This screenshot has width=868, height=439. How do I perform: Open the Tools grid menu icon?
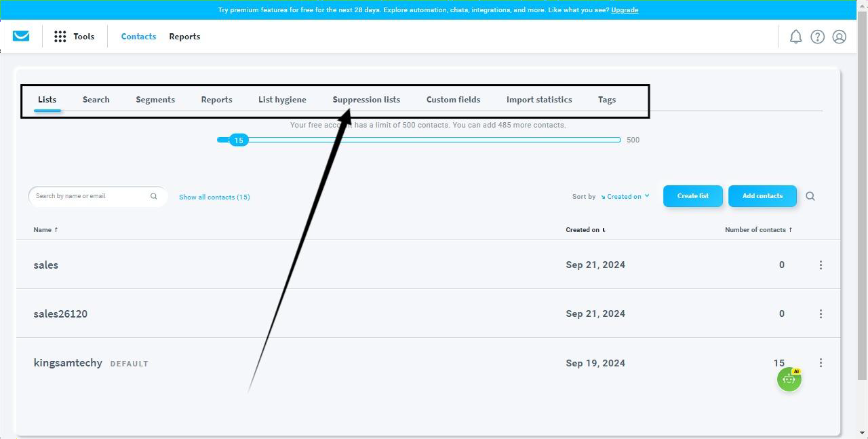[x=60, y=37]
